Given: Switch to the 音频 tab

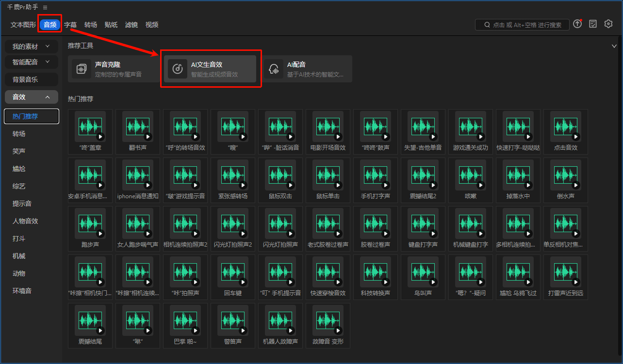Looking at the screenshot, I should click(49, 24).
